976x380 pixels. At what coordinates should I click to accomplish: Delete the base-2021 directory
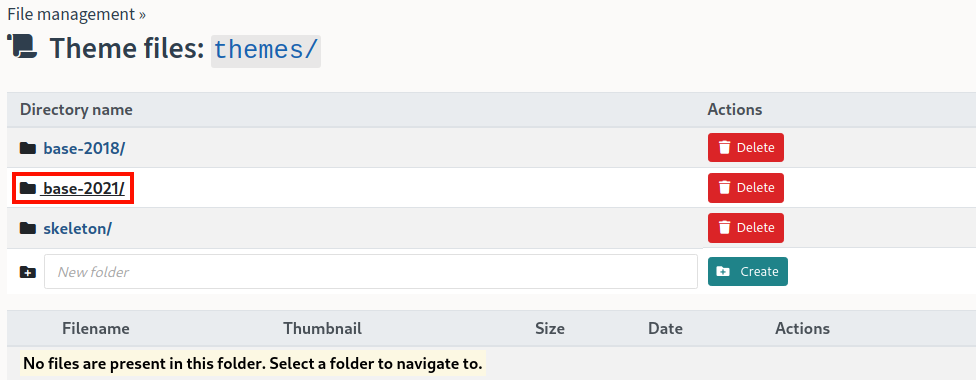click(x=746, y=188)
